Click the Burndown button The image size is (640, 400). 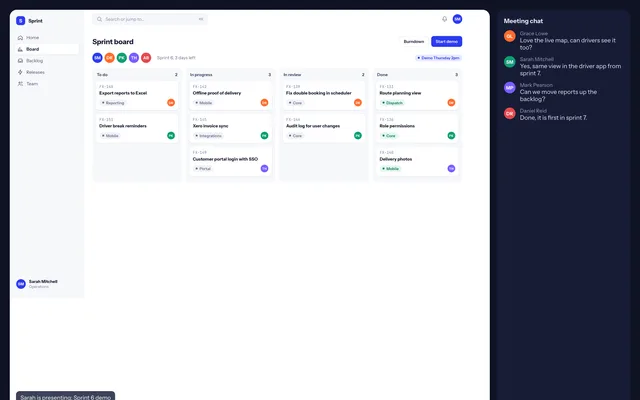tap(413, 42)
